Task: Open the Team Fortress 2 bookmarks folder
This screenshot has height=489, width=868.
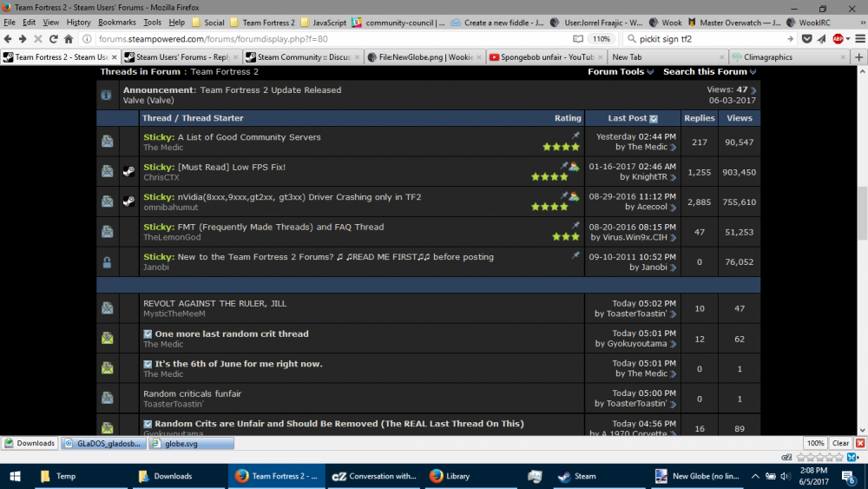Action: pyautogui.click(x=262, y=23)
